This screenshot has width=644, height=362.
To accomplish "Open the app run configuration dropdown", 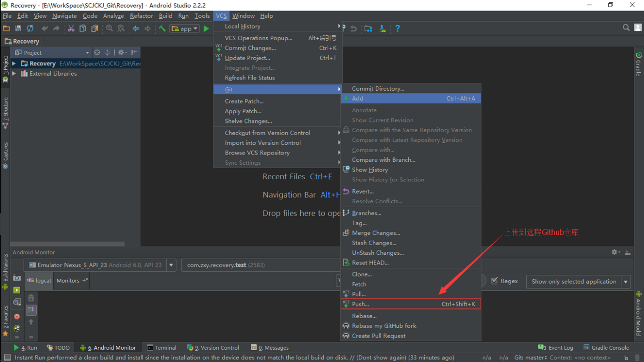I will click(185, 28).
